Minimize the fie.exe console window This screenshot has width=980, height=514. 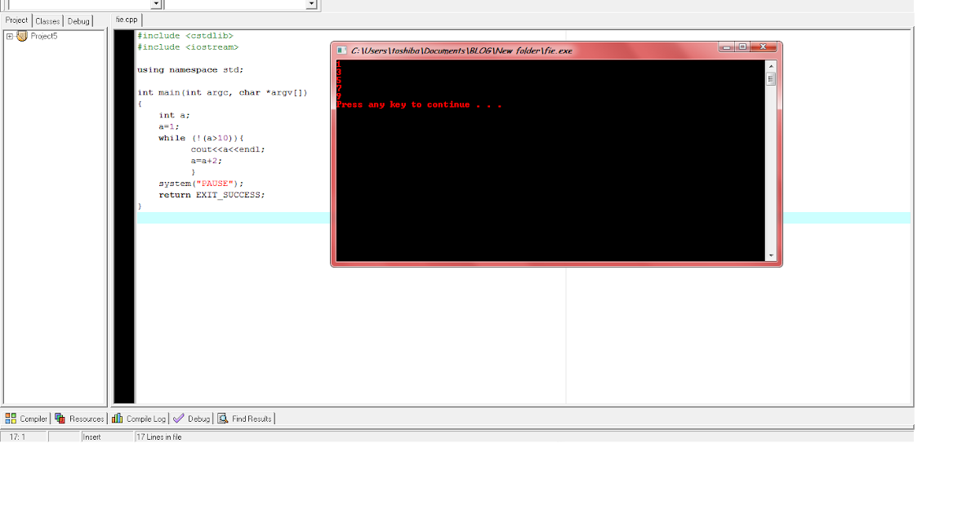click(727, 47)
